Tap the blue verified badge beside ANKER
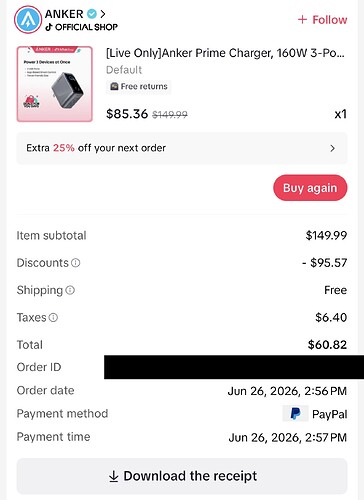This screenshot has width=364, height=500. pos(91,14)
